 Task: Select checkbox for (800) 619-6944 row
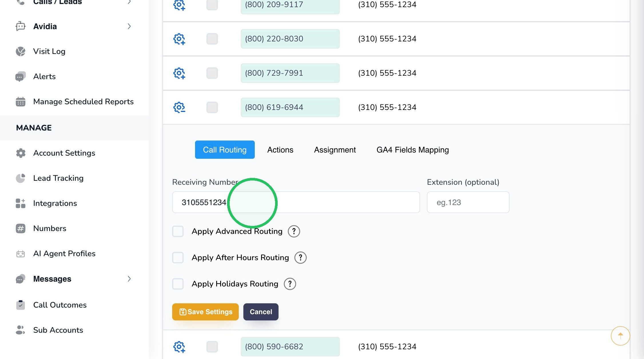pos(212,107)
